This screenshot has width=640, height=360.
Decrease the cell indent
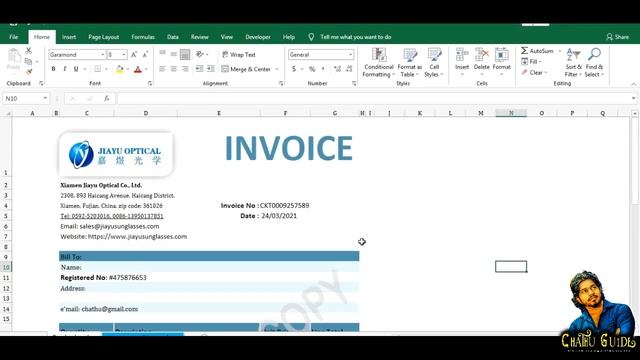199,69
